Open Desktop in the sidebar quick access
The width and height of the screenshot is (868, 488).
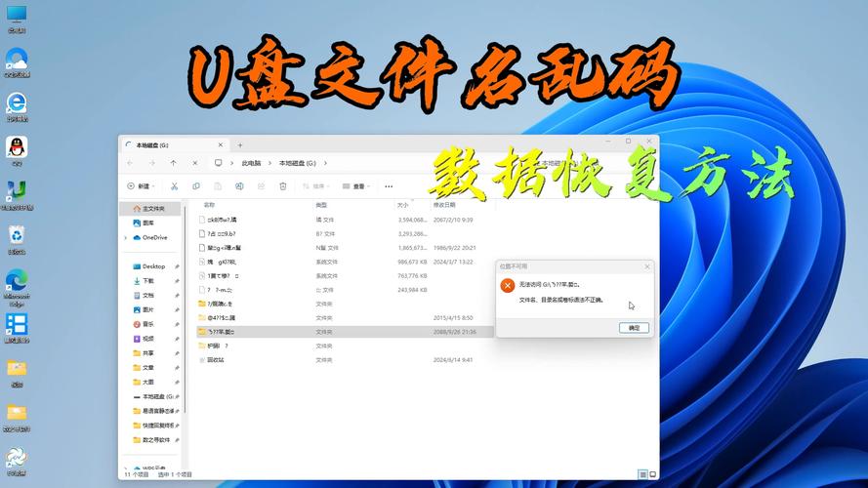tap(150, 266)
